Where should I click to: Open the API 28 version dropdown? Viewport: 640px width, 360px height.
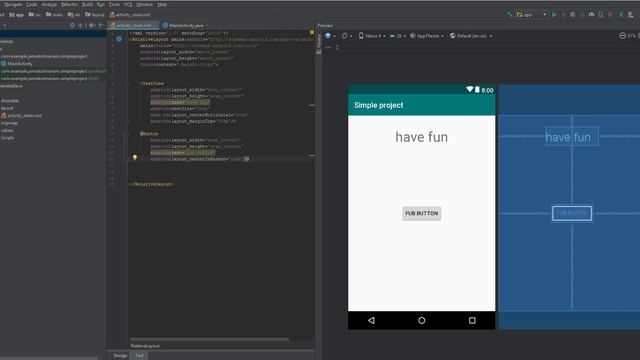(x=398, y=36)
